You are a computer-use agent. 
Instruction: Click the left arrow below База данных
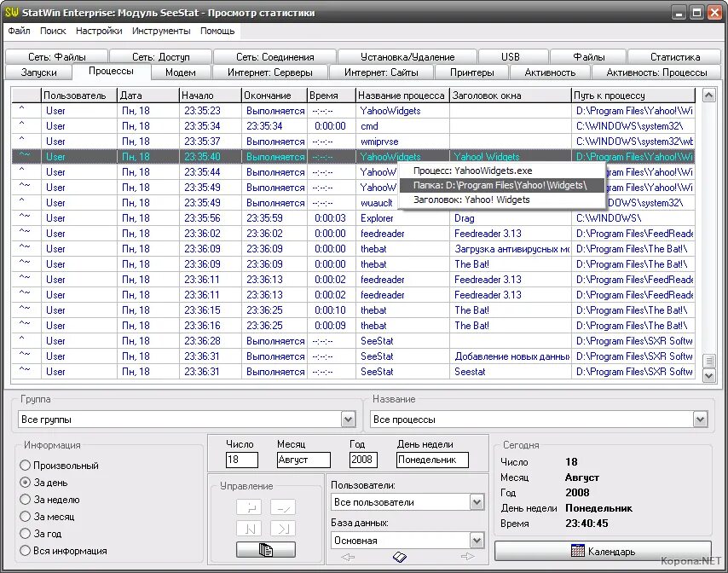click(348, 556)
